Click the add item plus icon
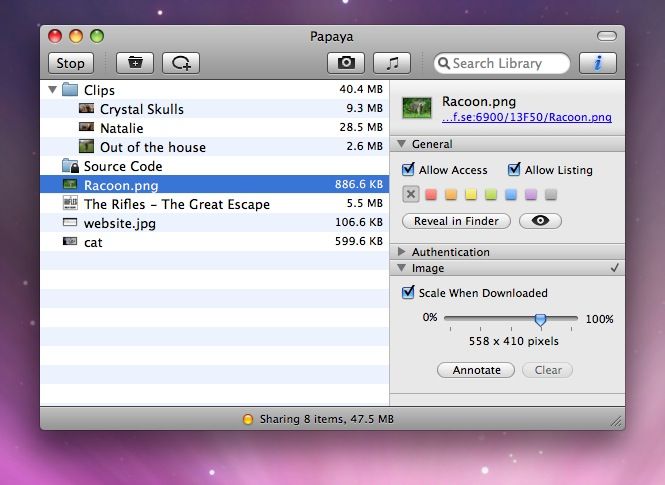Screen dimensions: 665x485 point(181,63)
